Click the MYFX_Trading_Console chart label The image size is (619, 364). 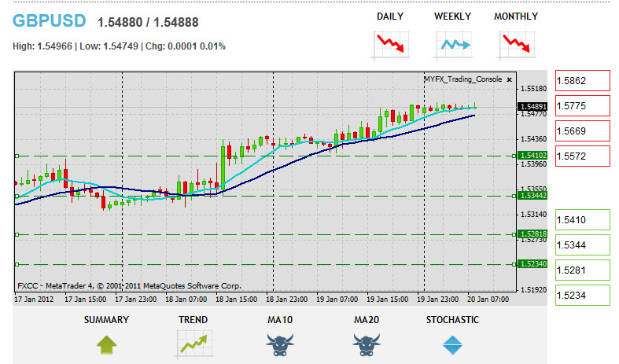[463, 79]
